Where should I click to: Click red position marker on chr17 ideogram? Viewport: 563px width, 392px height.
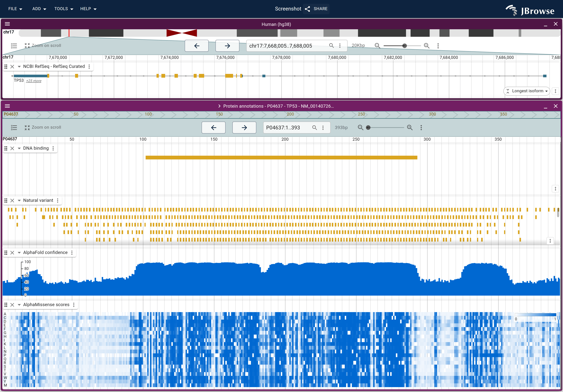point(69,33)
